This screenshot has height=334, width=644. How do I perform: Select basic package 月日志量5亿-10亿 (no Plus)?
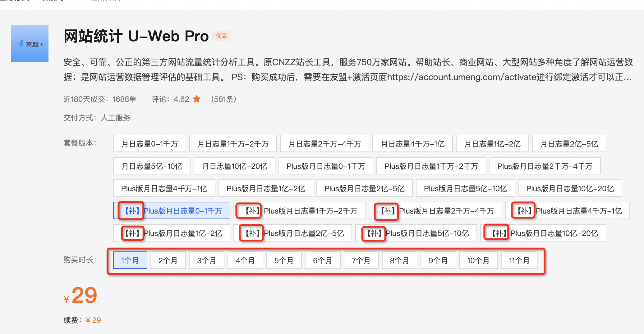click(x=152, y=166)
